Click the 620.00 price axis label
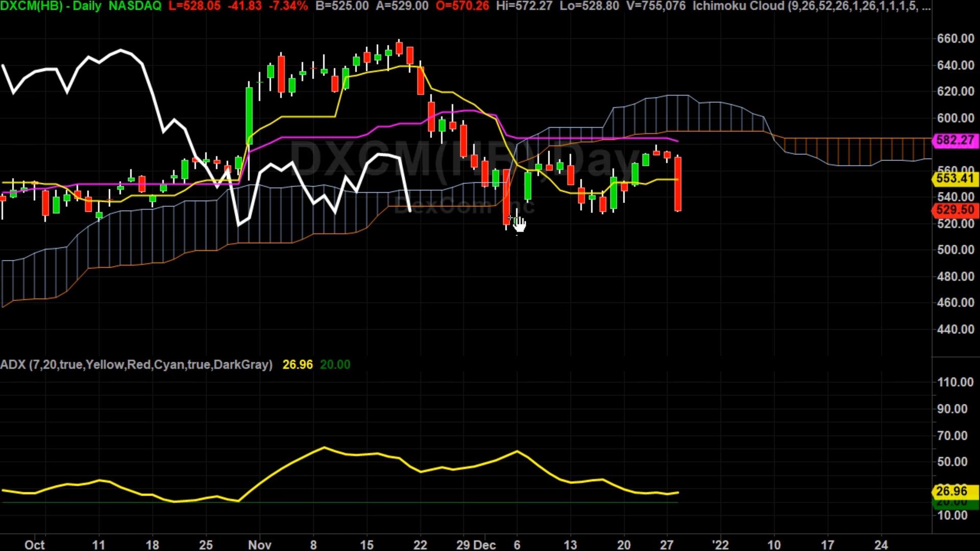The image size is (980, 551). point(955,91)
